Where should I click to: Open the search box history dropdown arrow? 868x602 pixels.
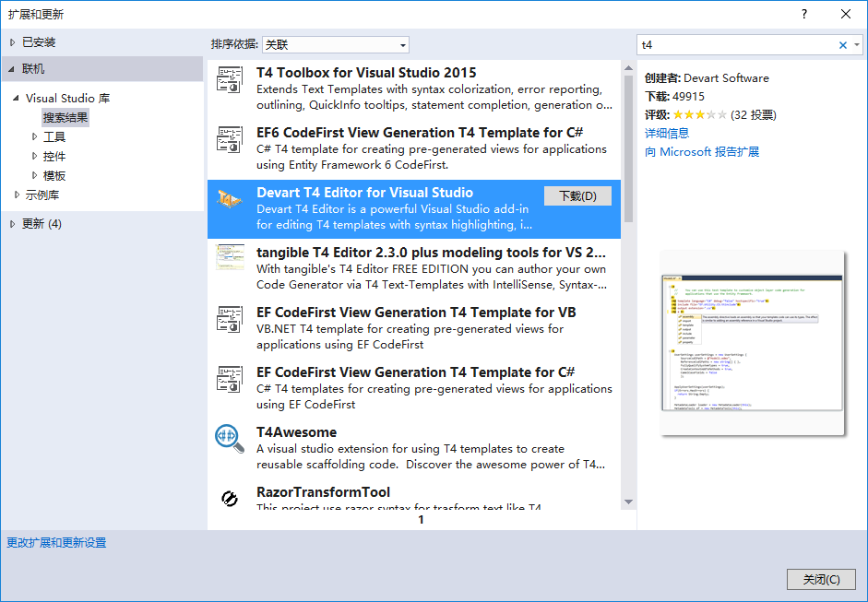click(857, 45)
